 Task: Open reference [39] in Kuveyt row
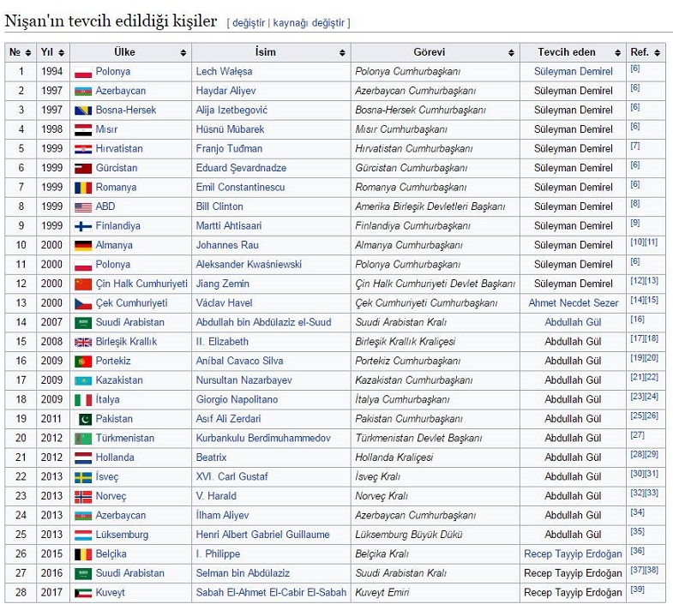pyautogui.click(x=637, y=589)
